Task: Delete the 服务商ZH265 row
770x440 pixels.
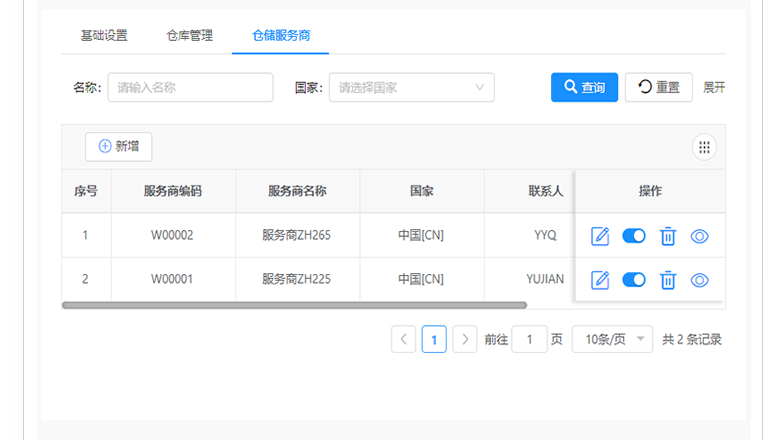Action: tap(667, 236)
